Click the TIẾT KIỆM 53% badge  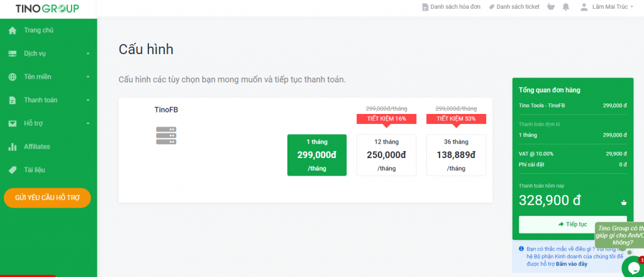pyautogui.click(x=457, y=119)
